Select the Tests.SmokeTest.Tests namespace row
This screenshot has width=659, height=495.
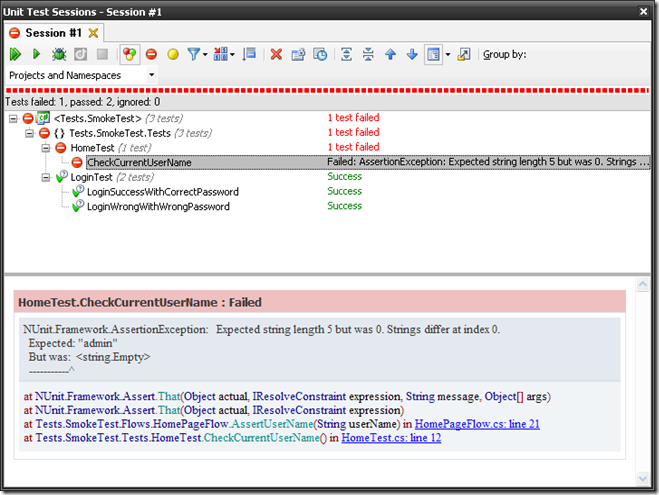click(x=120, y=133)
